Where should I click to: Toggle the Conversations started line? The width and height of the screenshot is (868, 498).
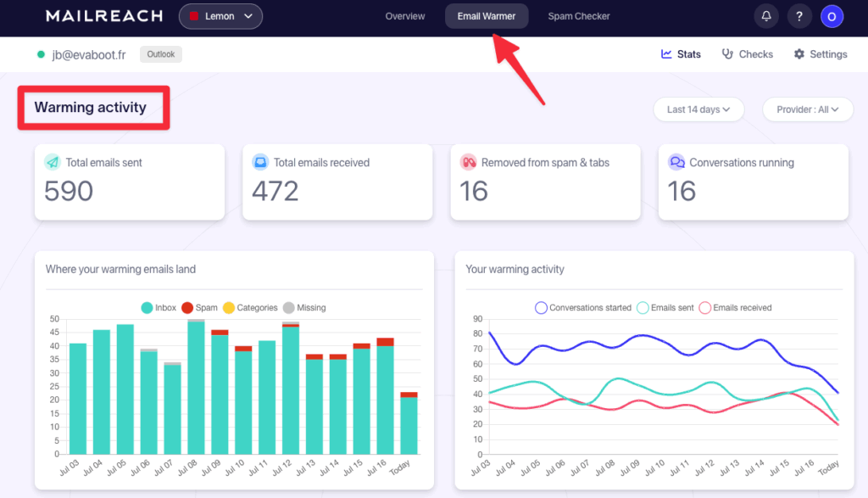[x=583, y=307]
